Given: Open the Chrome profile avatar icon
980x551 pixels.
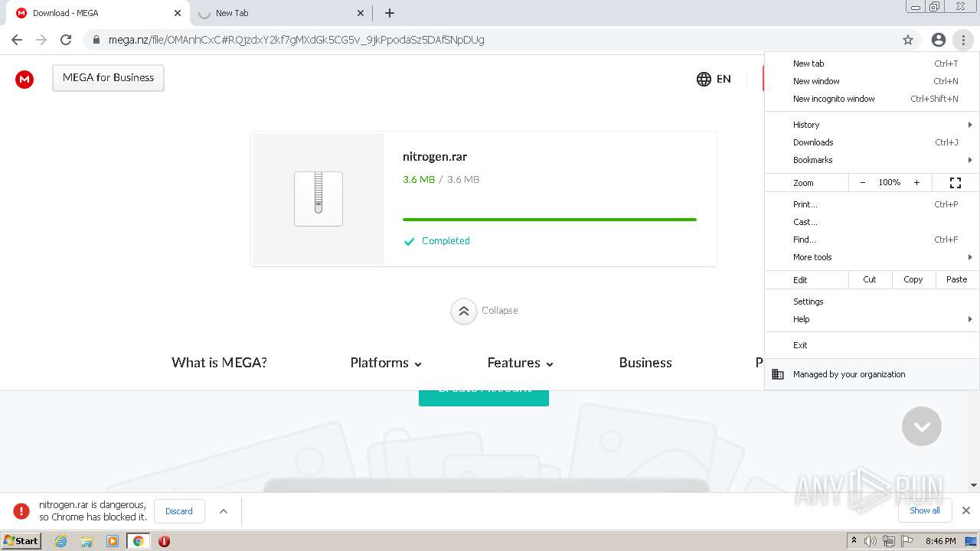Looking at the screenshot, I should (939, 40).
